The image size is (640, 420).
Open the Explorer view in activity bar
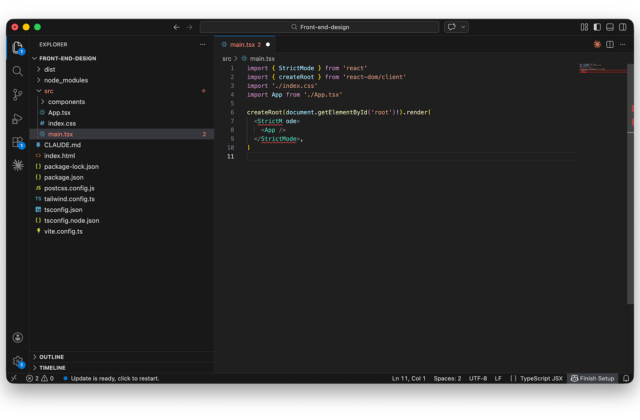(x=17, y=48)
